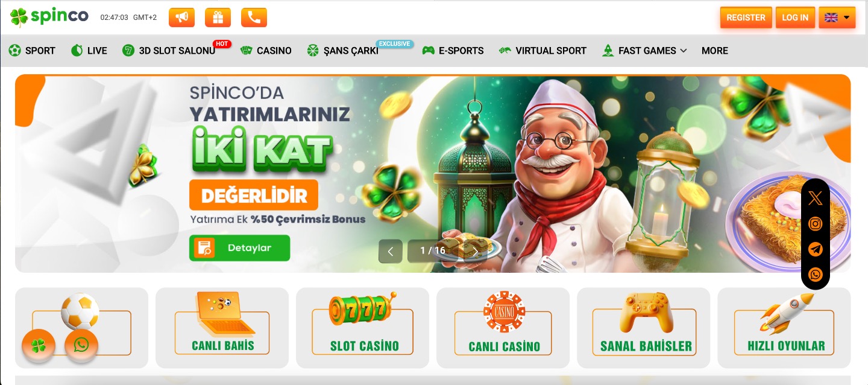Click the WhatsApp icon in social bar
This screenshot has width=868, height=385.
click(815, 275)
